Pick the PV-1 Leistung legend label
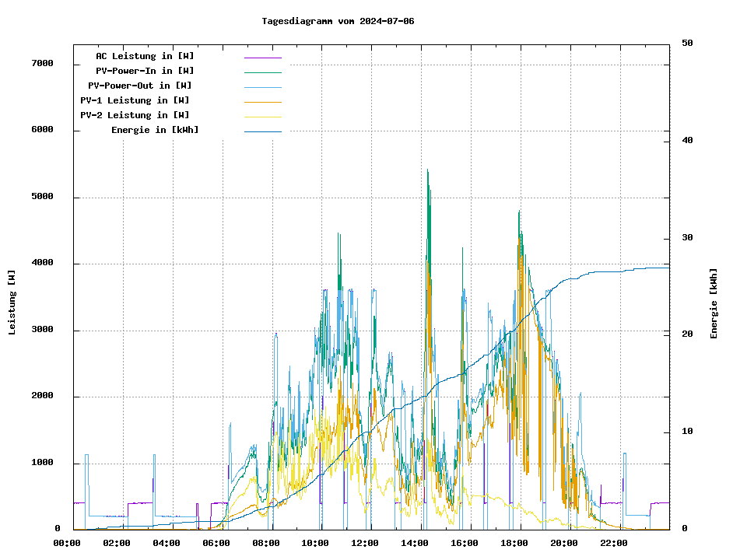Screen dimensions: 747x560 (135, 100)
